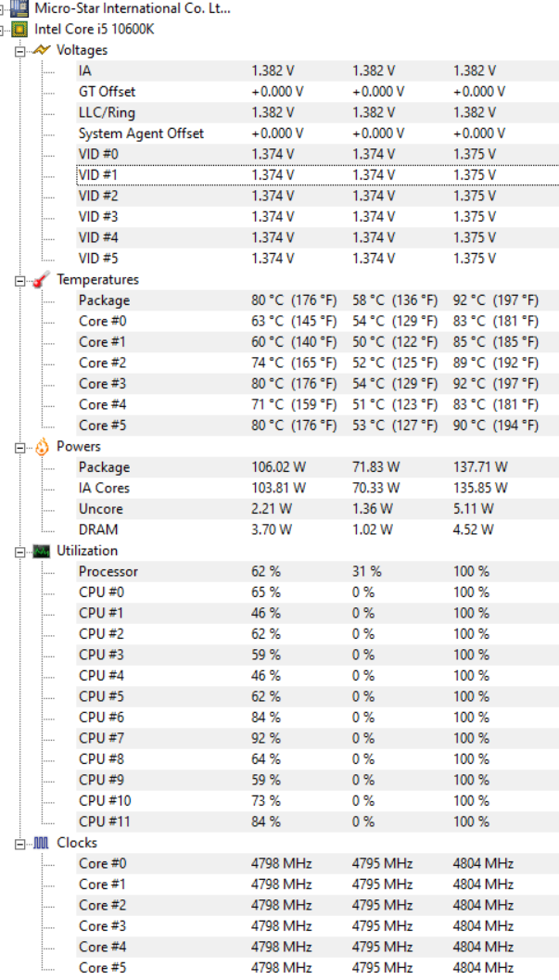Click the Temperatures thermometer icon
Screen dimensions: 559x980
[x=42, y=279]
